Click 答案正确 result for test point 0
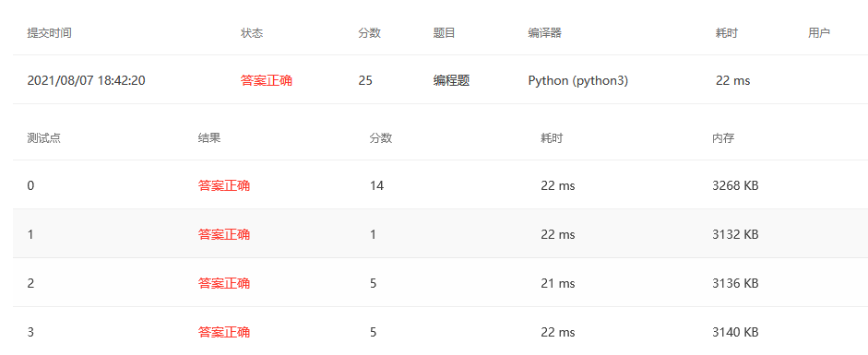Screen dimensions: 868x355 224,185
